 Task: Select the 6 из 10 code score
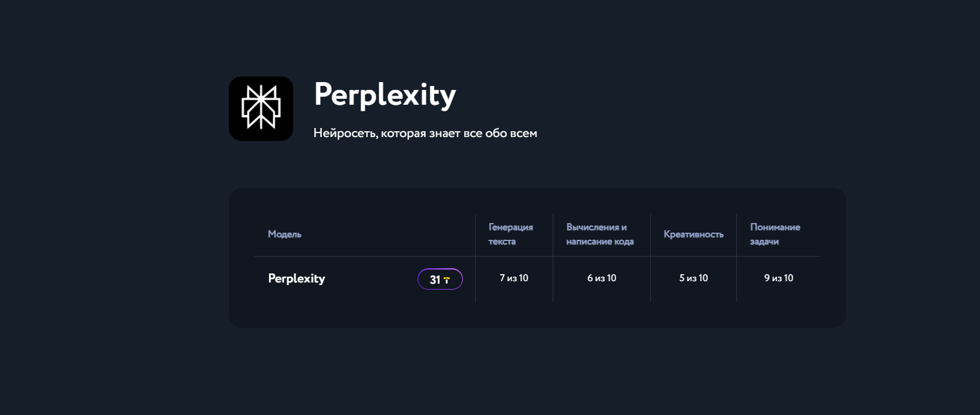pos(601,279)
